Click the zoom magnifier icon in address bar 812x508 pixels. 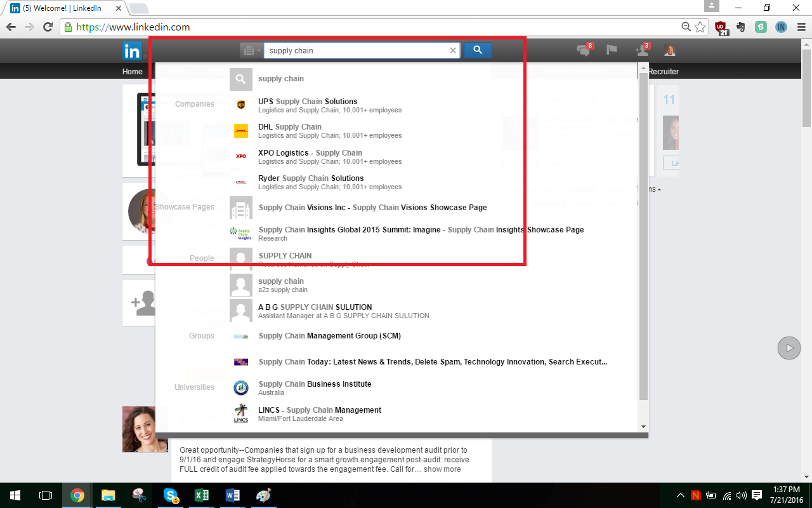(686, 27)
